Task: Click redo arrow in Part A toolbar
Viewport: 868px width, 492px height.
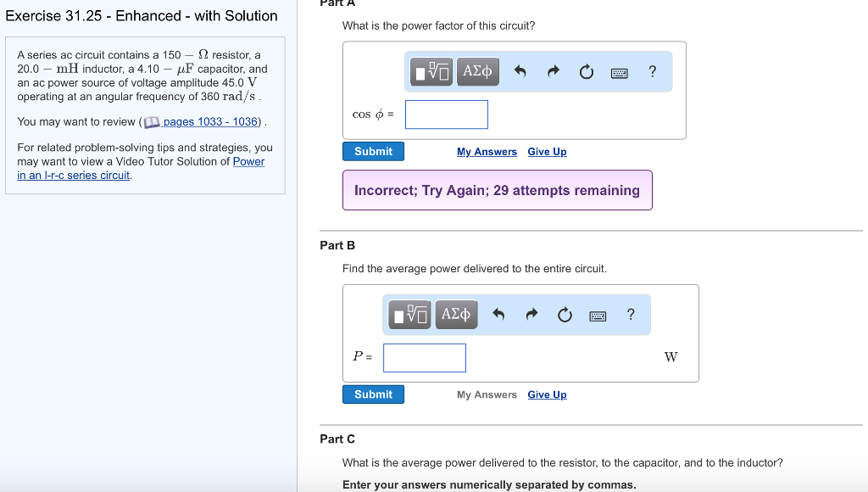Action: (x=553, y=72)
